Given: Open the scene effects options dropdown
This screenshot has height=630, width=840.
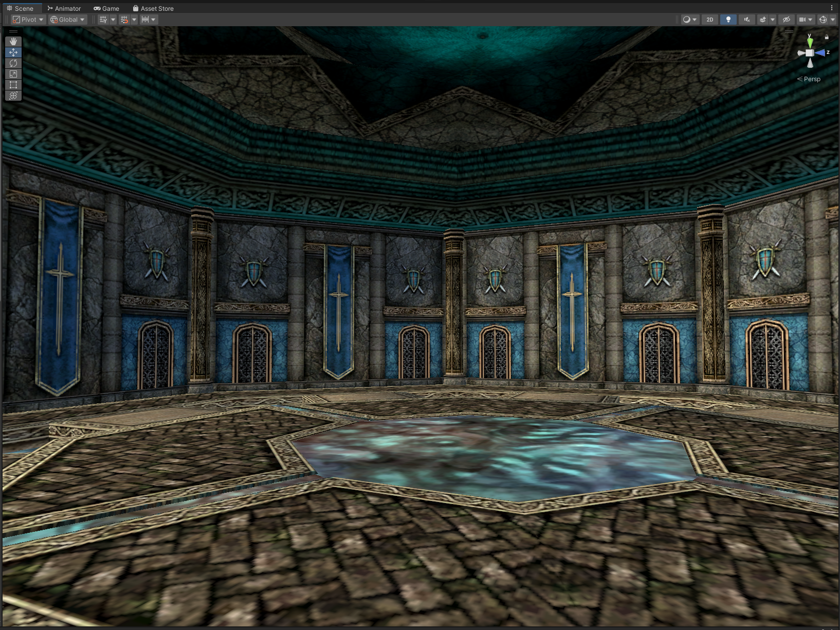Looking at the screenshot, I should 772,20.
